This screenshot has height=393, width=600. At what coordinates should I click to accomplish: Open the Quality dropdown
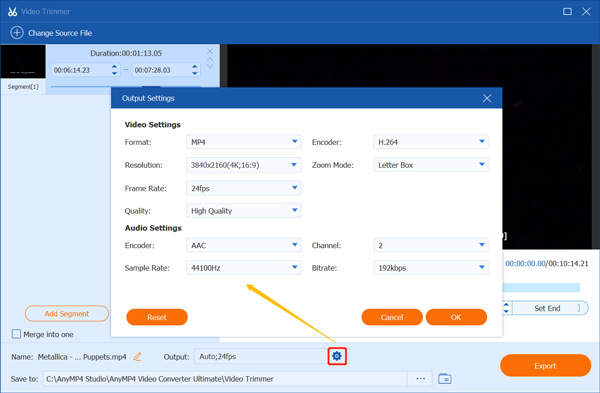point(244,211)
